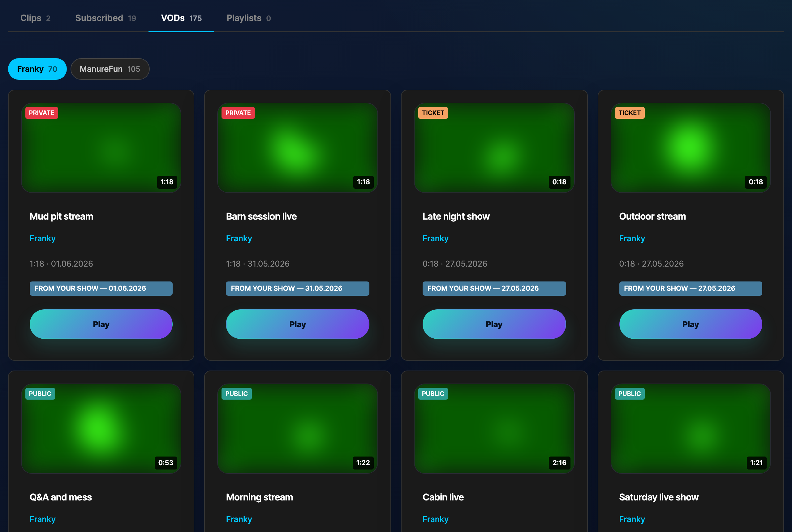This screenshot has width=792, height=532.
Task: Click the Saturday live show title
Action: 659,497
